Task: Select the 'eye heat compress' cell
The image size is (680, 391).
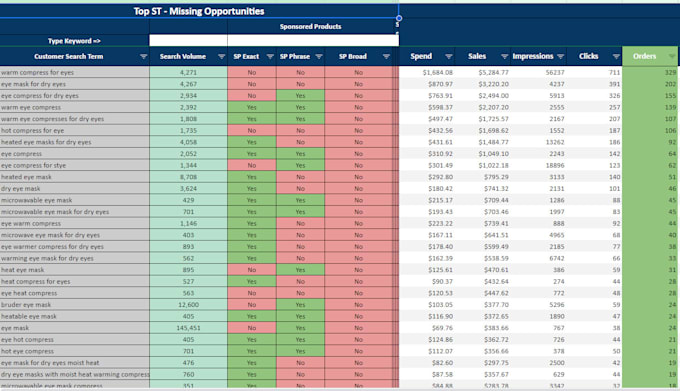Action: coord(75,293)
